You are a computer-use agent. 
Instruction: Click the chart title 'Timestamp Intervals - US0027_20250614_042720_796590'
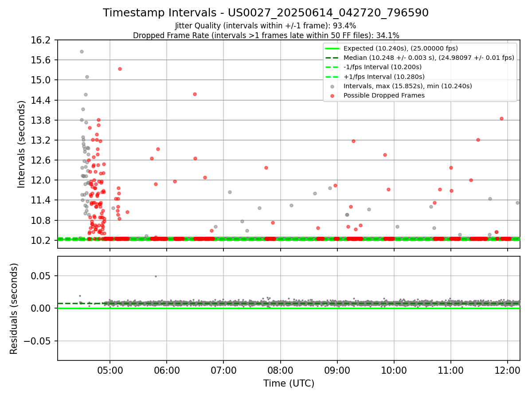[x=266, y=13]
